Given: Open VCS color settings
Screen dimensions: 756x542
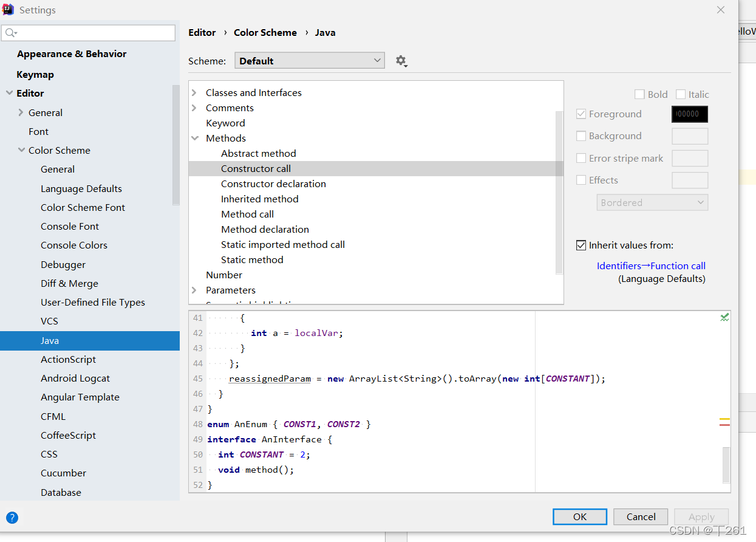Looking at the screenshot, I should point(49,321).
